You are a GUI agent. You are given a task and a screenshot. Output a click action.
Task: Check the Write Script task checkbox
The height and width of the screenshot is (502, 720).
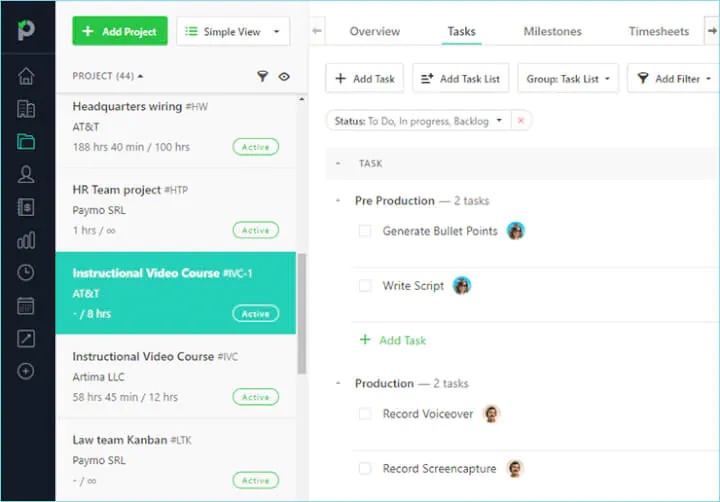click(x=365, y=286)
